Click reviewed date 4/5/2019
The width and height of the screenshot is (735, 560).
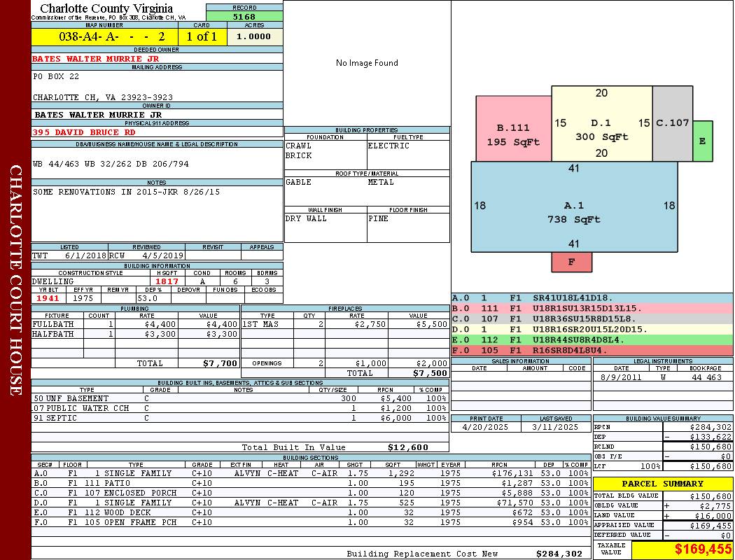point(162,256)
